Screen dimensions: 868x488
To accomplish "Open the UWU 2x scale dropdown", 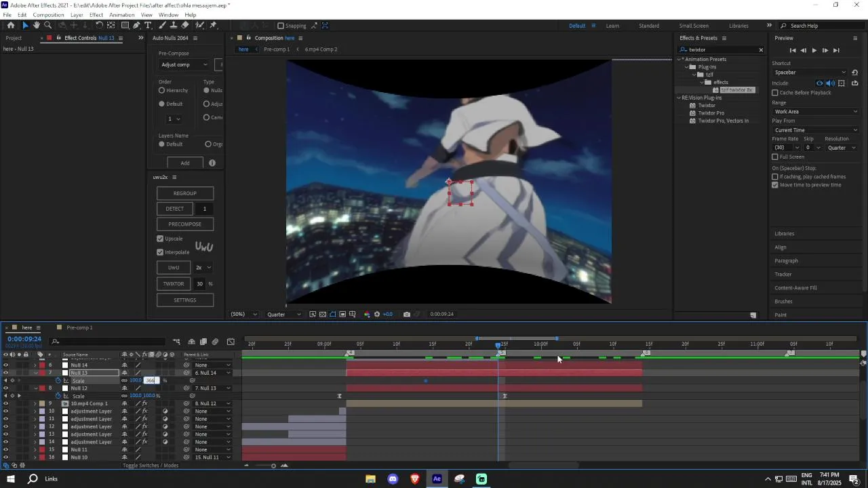I will coord(204,267).
